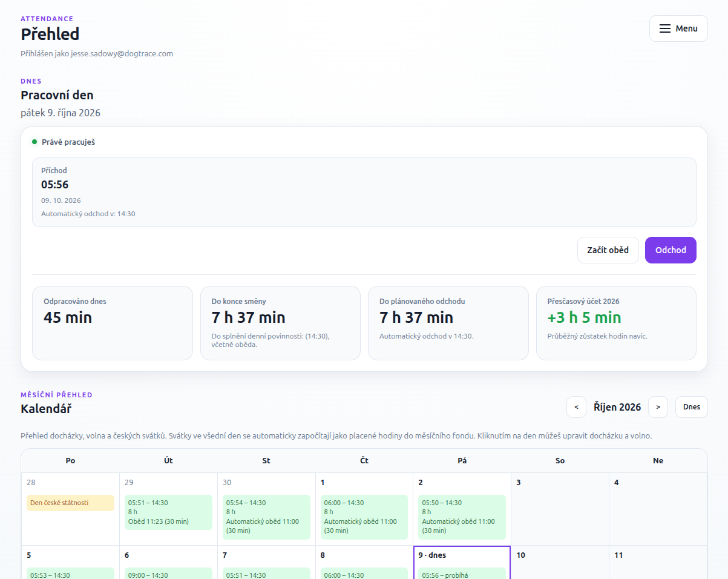This screenshot has width=728, height=579.
Task: Open calendar day 28 with Den české státnosti
Action: 70,509
